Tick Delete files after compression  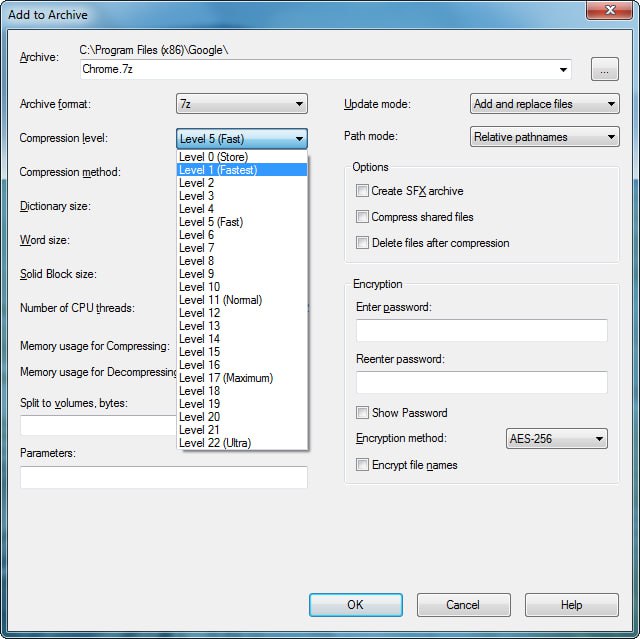pyautogui.click(x=362, y=243)
